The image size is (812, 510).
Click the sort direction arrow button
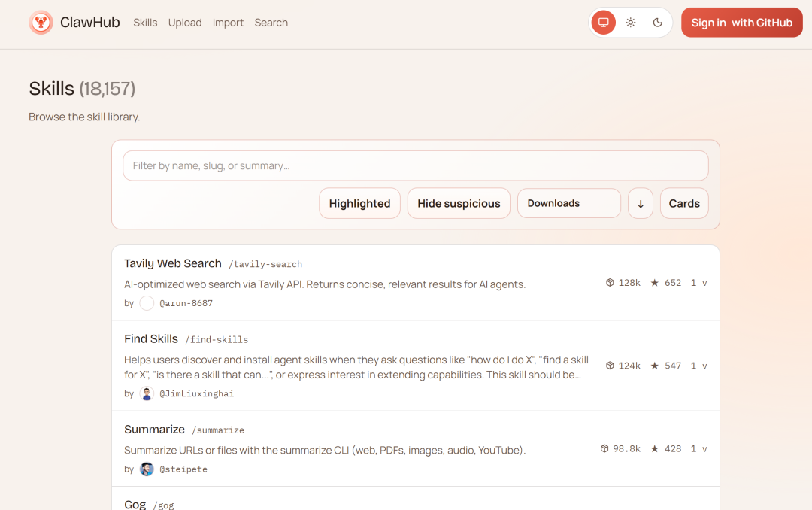641,203
